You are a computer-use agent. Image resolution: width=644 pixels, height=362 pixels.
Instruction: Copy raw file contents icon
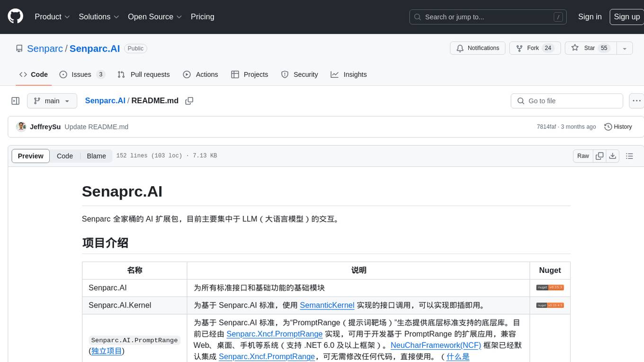tap(599, 156)
